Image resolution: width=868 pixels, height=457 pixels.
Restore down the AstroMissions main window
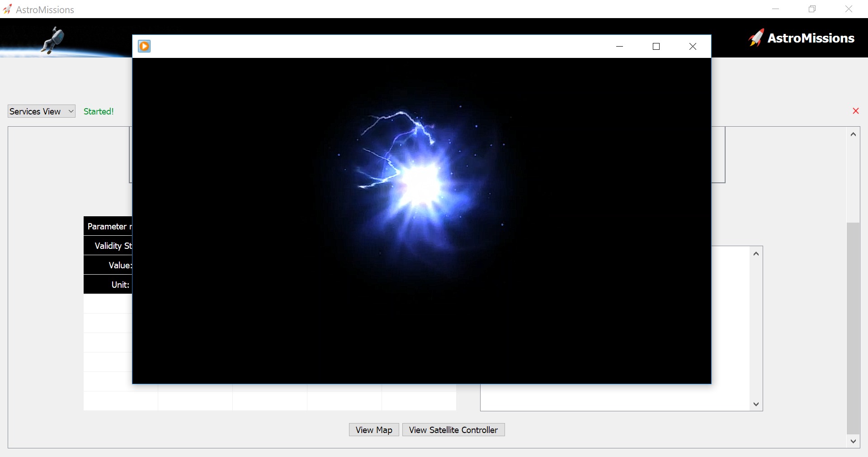pyautogui.click(x=812, y=9)
